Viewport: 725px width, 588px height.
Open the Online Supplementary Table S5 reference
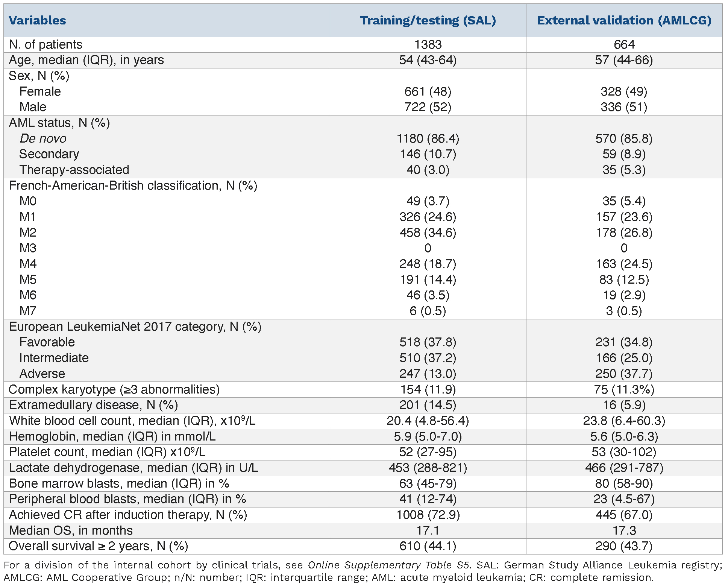[x=388, y=565]
